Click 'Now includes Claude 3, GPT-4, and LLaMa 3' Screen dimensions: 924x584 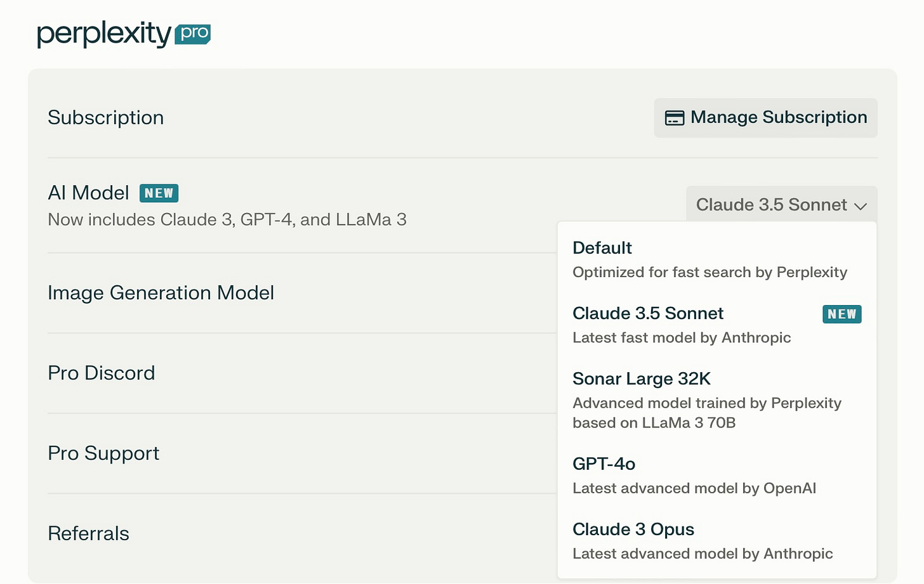pyautogui.click(x=227, y=219)
